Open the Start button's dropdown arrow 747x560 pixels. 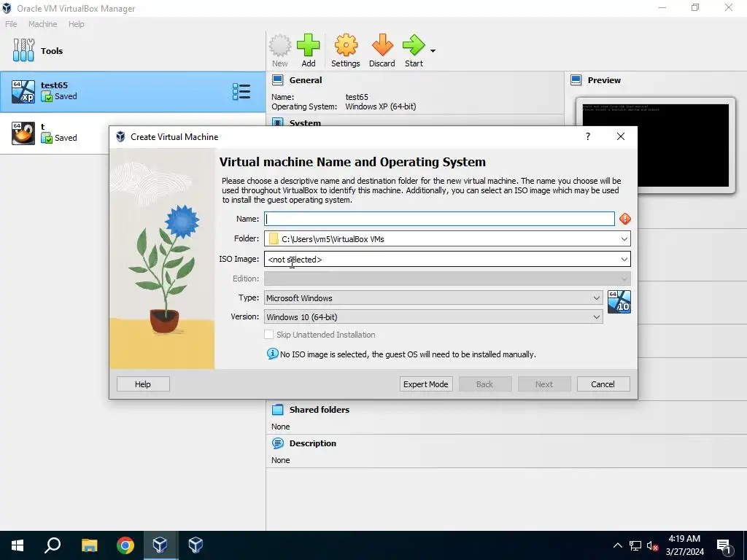click(x=433, y=50)
